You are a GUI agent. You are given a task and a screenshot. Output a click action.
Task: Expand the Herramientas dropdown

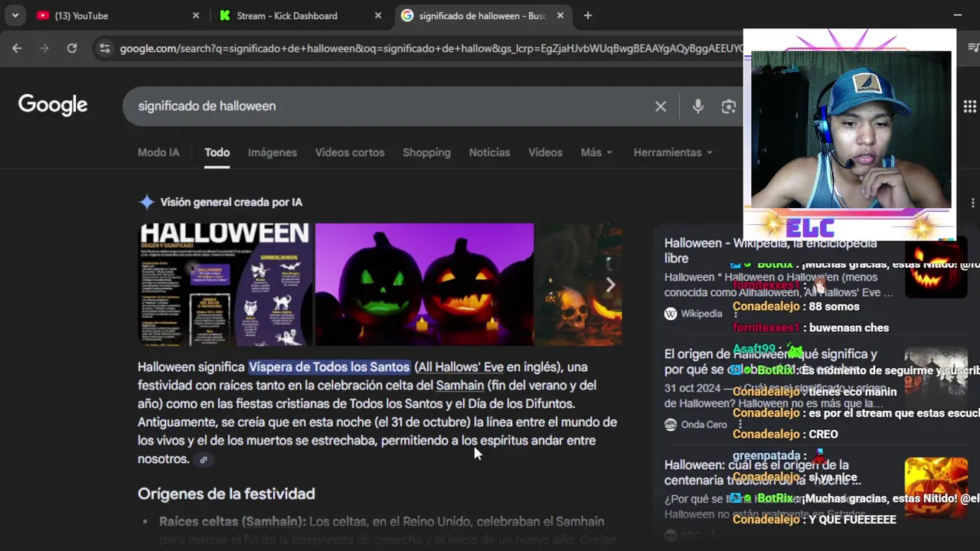click(673, 152)
